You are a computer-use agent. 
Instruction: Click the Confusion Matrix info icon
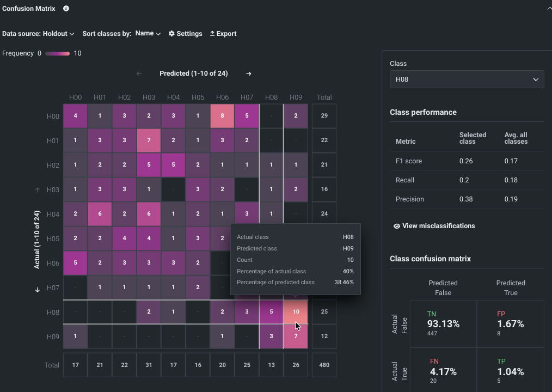(66, 9)
